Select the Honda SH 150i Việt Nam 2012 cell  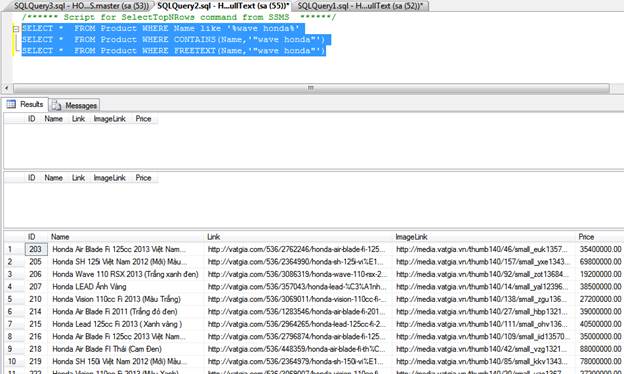point(126,361)
